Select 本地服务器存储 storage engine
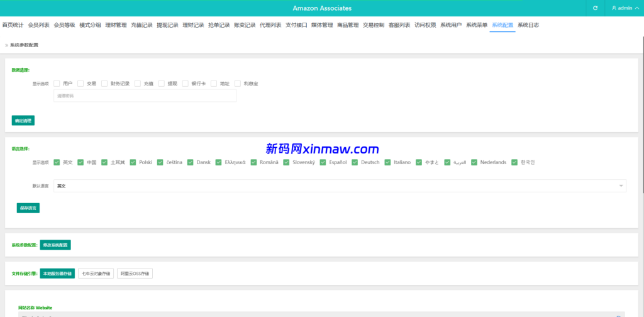Screen dimensions: 644x317 click(x=57, y=274)
